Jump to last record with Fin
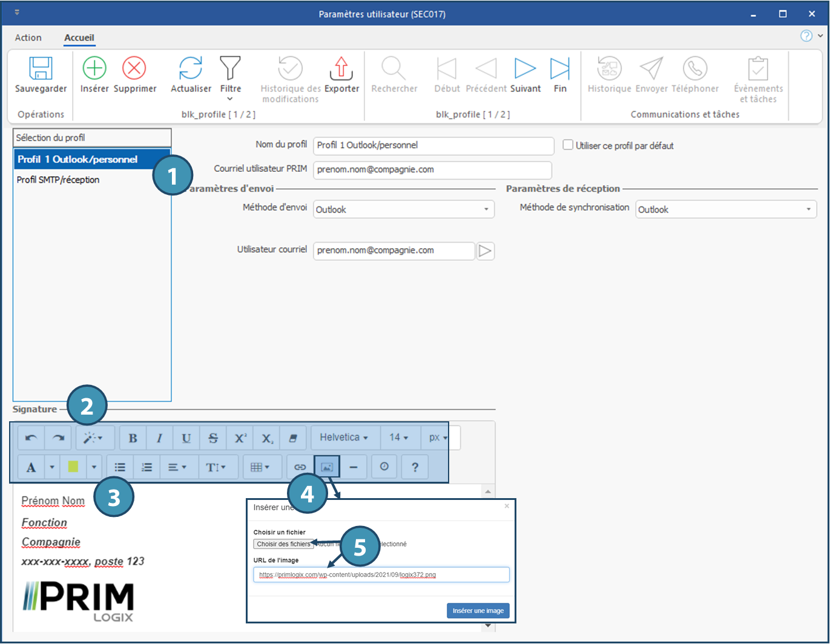The width and height of the screenshot is (830, 644). point(560,68)
